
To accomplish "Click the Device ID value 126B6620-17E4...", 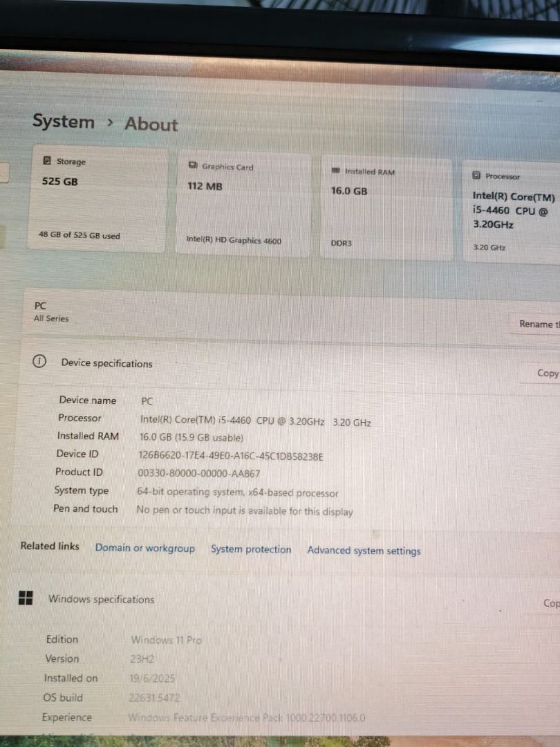I will [230, 456].
